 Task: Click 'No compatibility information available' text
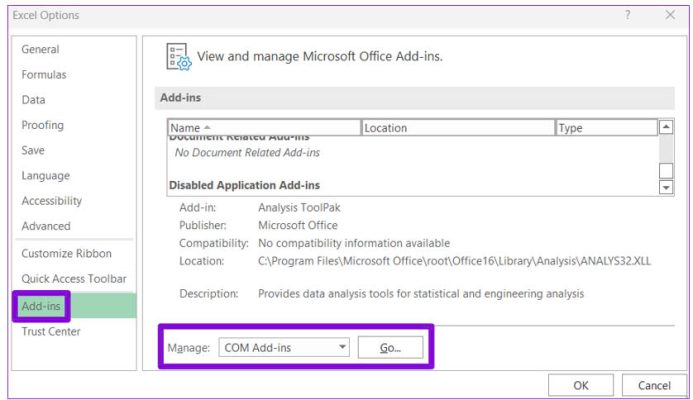(354, 243)
